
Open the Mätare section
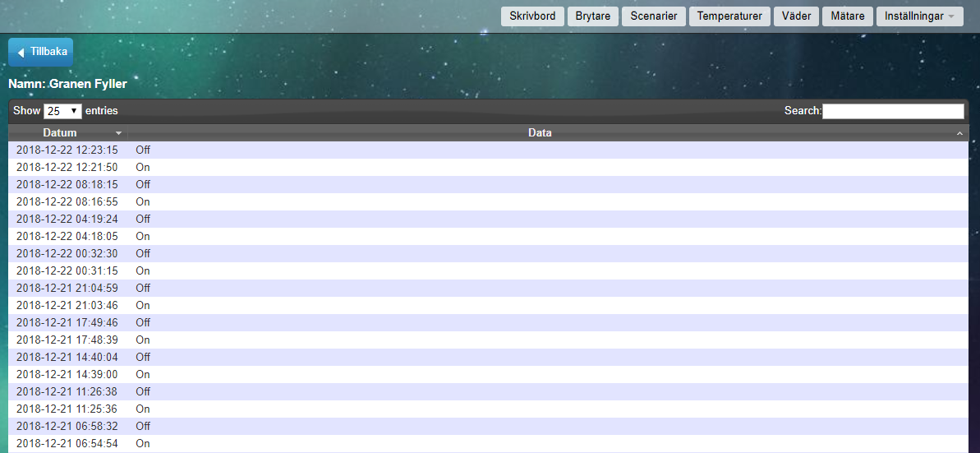point(847,16)
